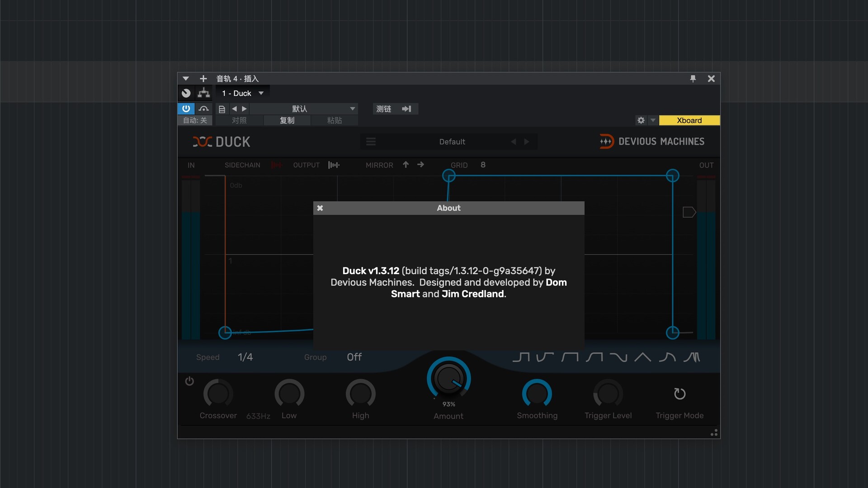Toggle the 自动: 关 automation button
This screenshot has height=488, width=868.
[x=195, y=120]
